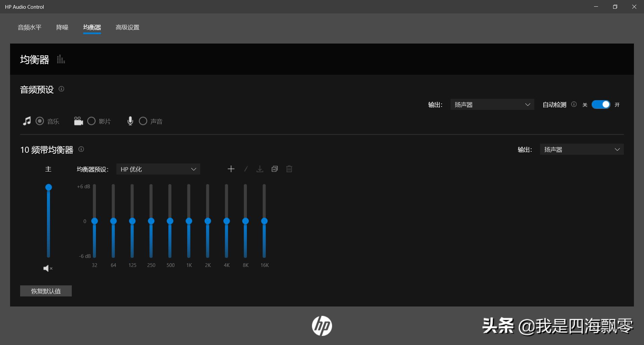Open the 音频预设 output 扬声器 dropdown
Viewport: 644px width, 345px height.
(492, 105)
